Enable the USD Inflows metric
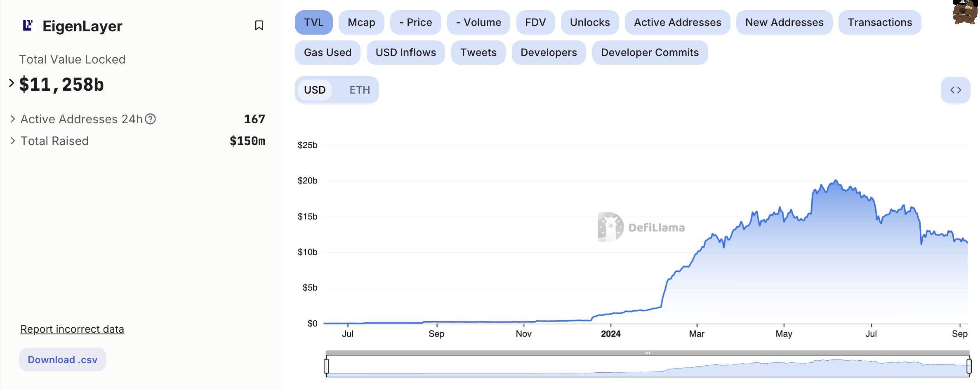 coord(406,52)
